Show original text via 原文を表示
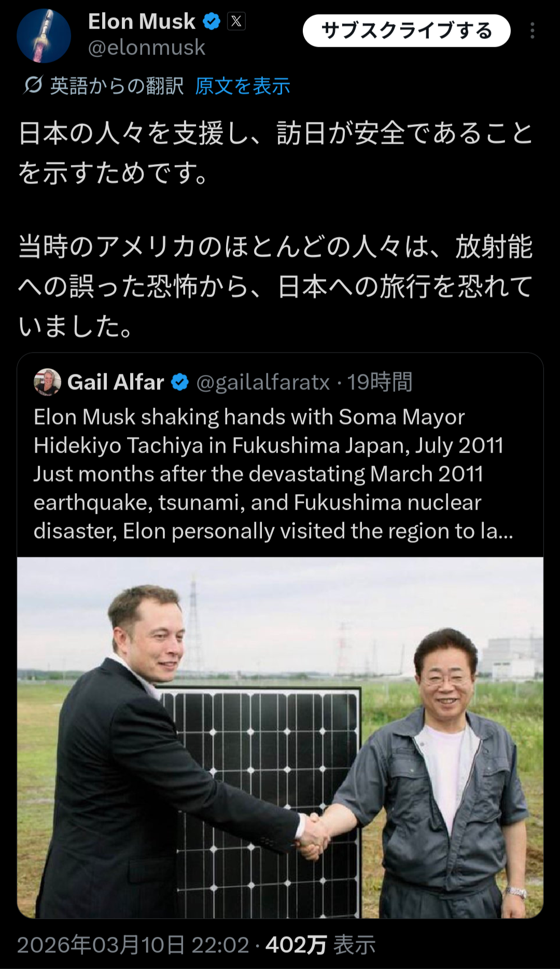This screenshot has height=969, width=560. [242, 86]
